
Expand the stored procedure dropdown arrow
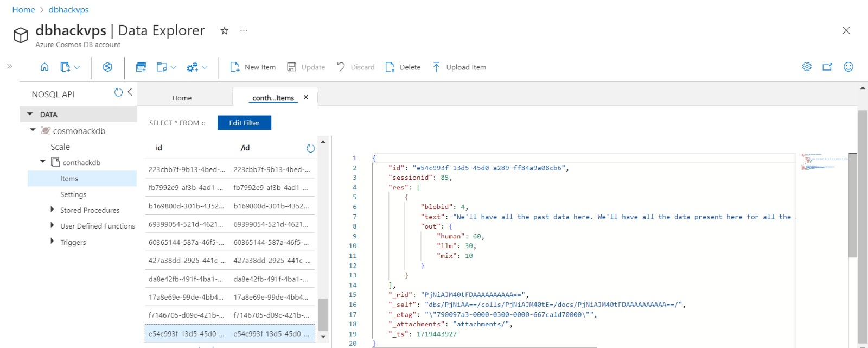(x=205, y=67)
